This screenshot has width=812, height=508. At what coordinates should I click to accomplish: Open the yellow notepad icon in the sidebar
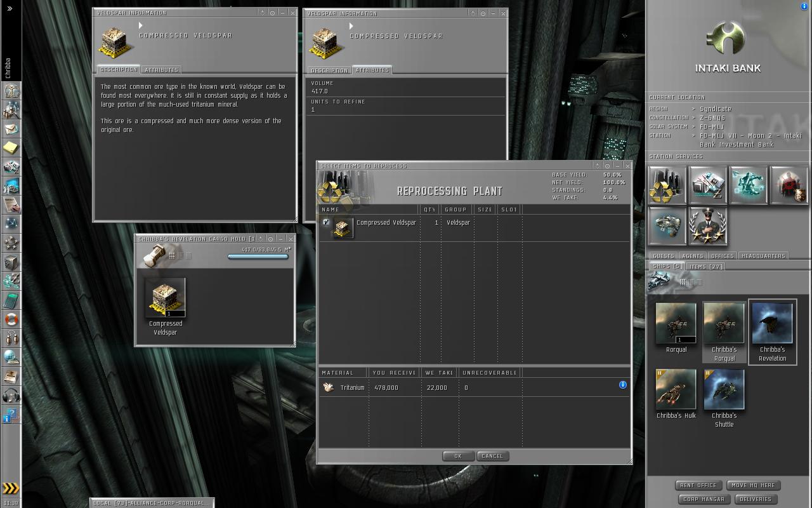pyautogui.click(x=11, y=149)
